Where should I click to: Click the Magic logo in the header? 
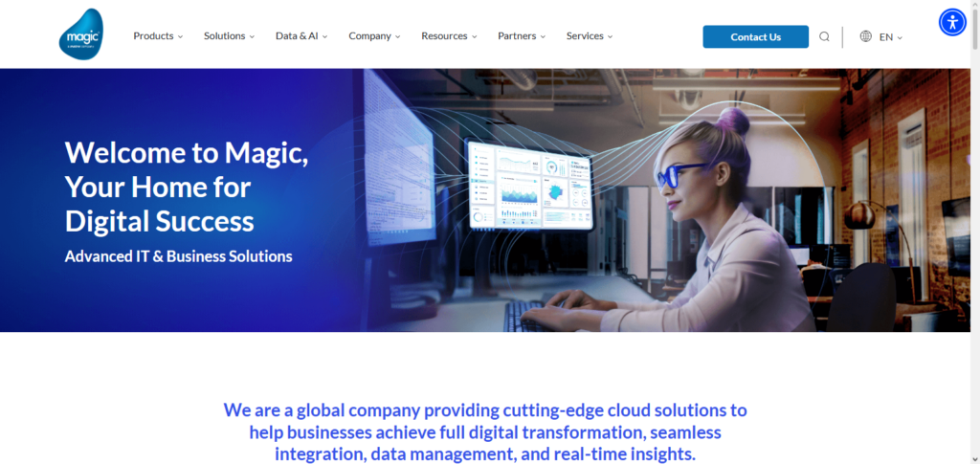click(x=81, y=33)
